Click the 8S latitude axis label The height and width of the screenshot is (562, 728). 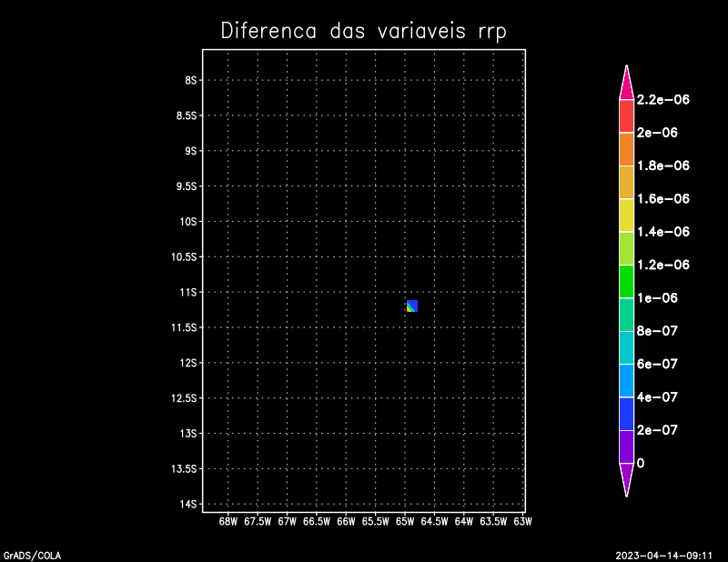[191, 80]
